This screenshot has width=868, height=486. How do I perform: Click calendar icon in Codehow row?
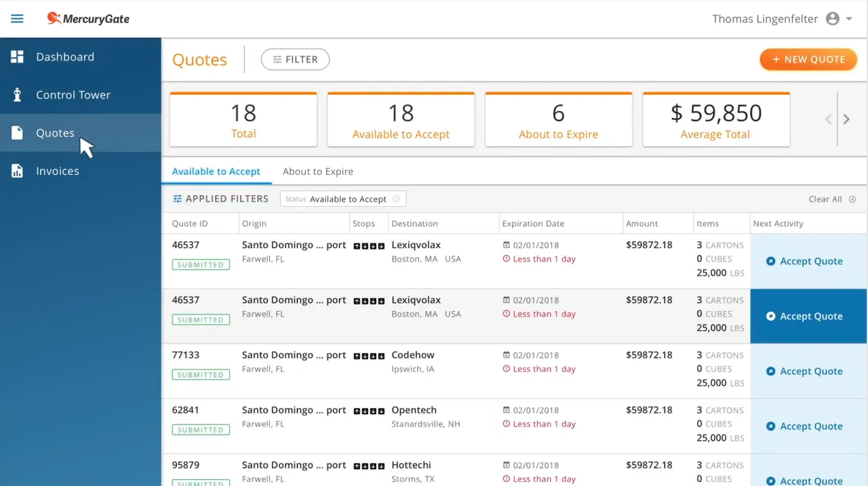click(506, 355)
